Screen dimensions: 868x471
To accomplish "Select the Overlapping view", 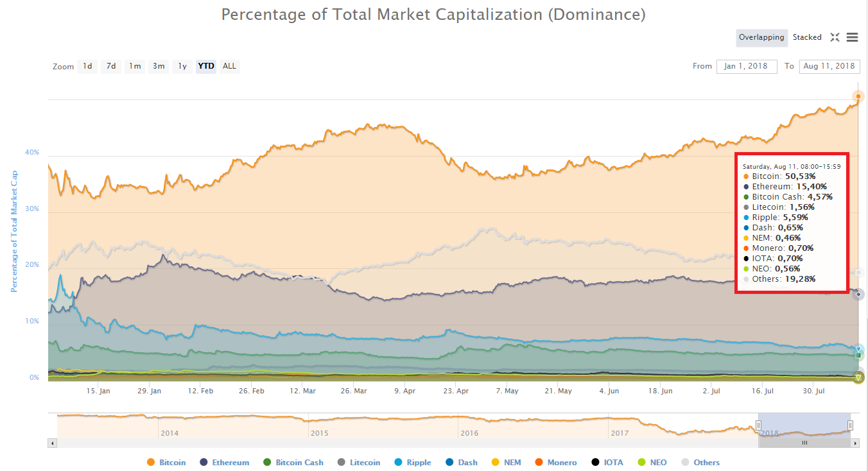I will 761,38.
